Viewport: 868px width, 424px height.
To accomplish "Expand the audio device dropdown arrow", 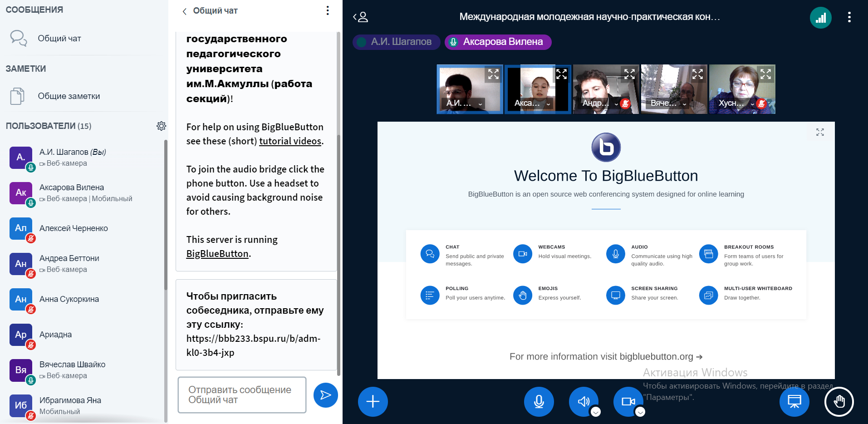I will point(596,412).
